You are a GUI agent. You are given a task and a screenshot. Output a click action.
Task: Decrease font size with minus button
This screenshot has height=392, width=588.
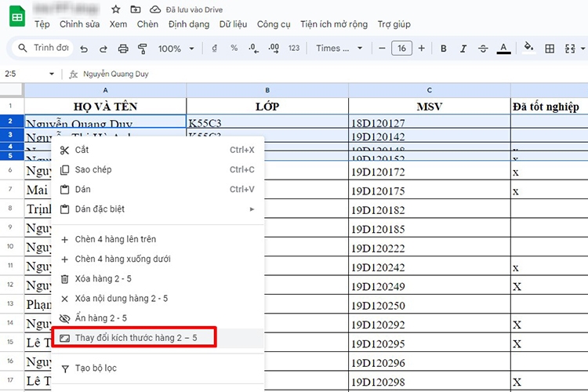coord(382,48)
